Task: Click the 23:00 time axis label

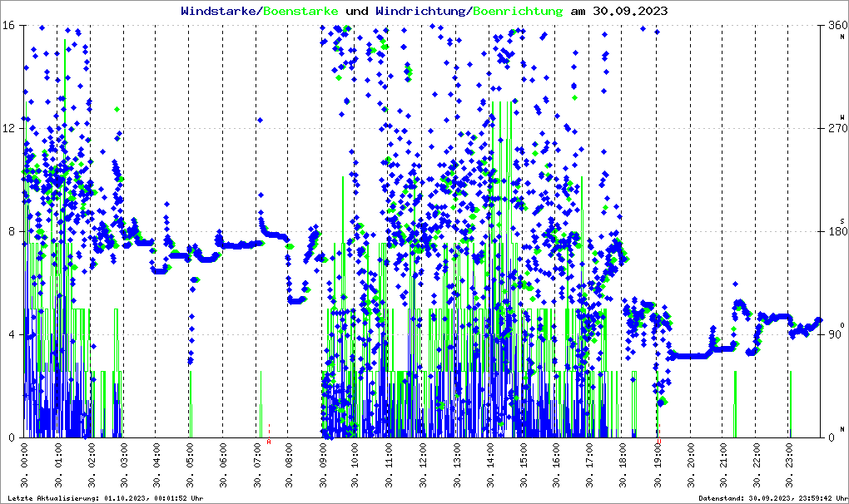Action: coord(787,465)
